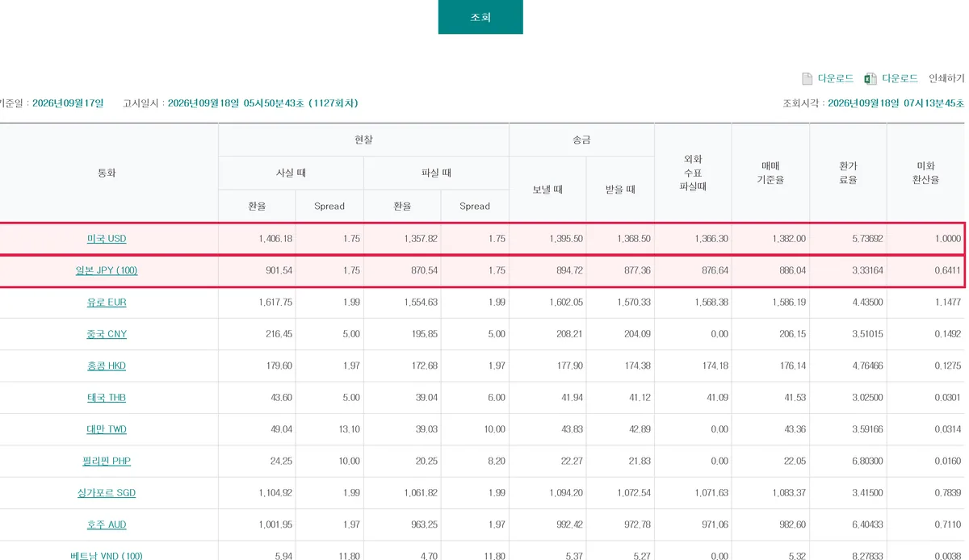Viewport: 969px width, 560px height.
Task: Open the 싱가포르 SGD currency link
Action: tap(107, 493)
